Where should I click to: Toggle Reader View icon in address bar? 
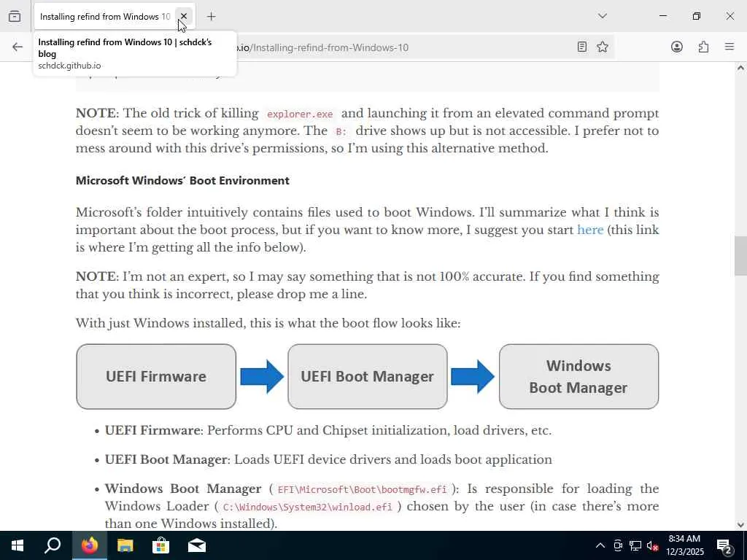581,47
